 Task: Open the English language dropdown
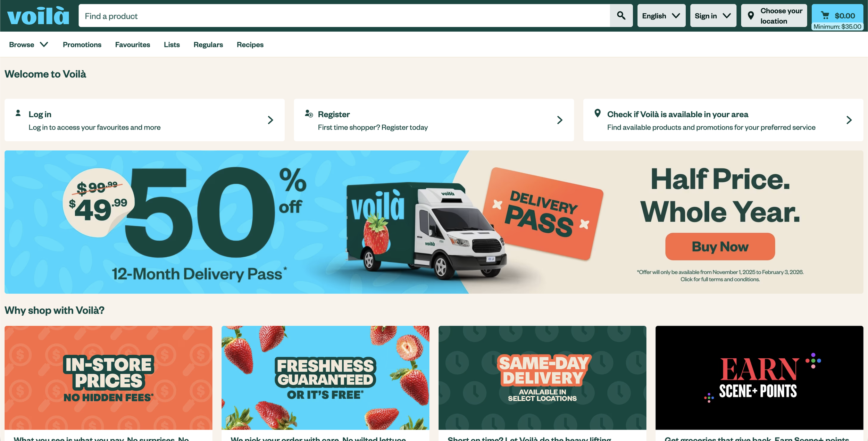[661, 16]
